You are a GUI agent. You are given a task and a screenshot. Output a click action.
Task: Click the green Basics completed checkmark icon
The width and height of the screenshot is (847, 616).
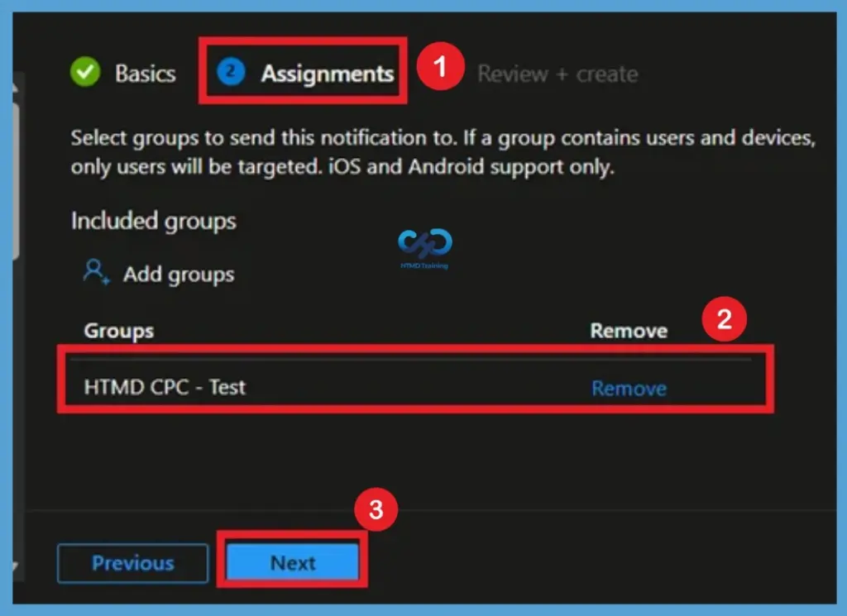pos(85,72)
